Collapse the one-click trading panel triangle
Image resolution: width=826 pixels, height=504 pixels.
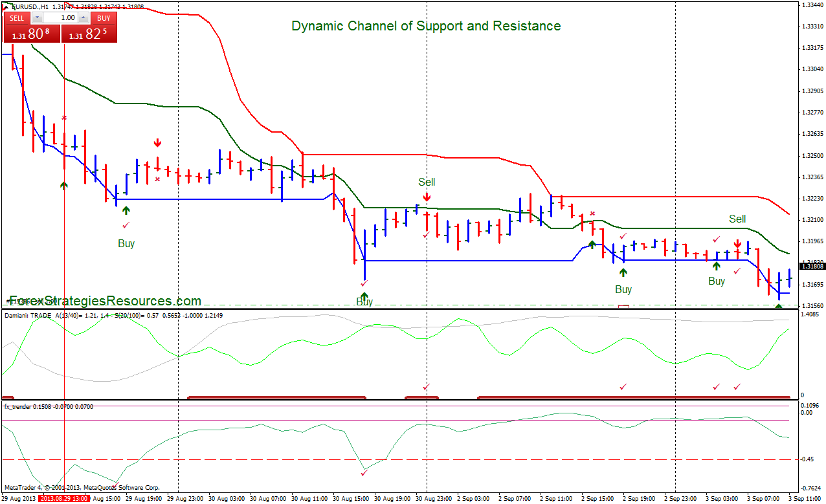[x=6, y=6]
